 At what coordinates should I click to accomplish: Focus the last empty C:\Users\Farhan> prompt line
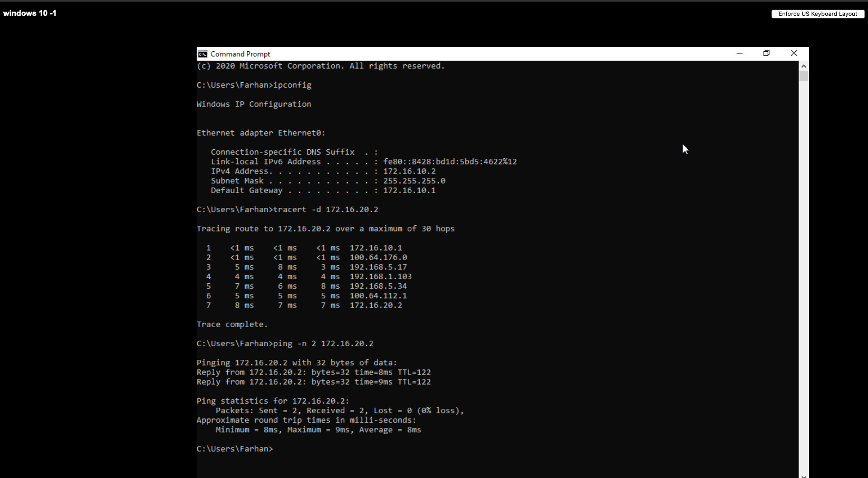pyautogui.click(x=236, y=449)
